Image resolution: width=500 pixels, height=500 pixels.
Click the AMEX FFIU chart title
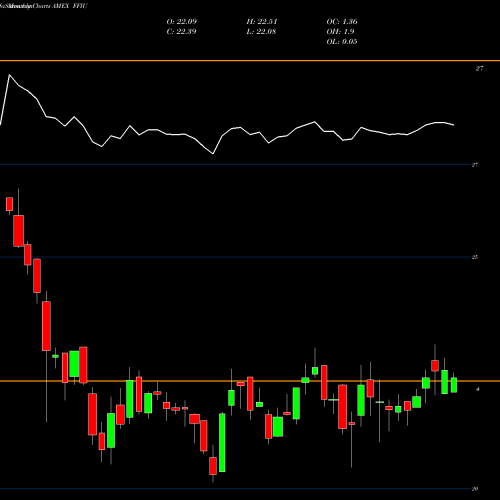click(x=44, y=6)
